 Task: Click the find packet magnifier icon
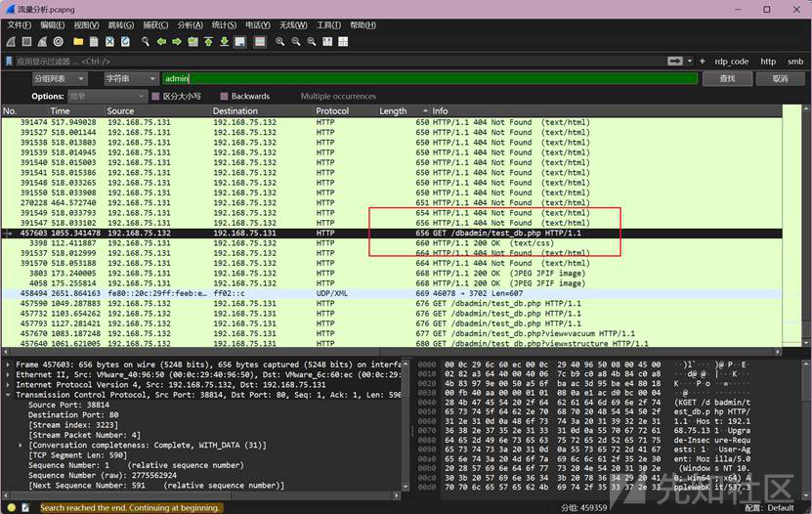[x=146, y=41]
